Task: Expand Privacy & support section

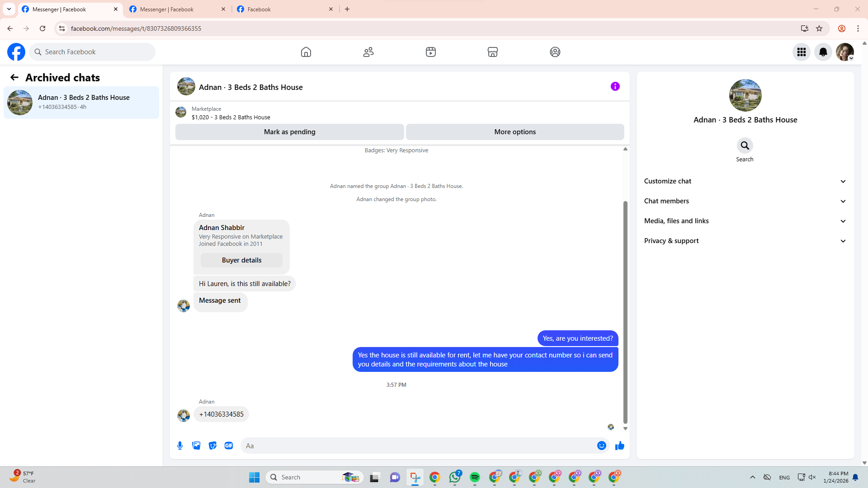Action: [745, 241]
